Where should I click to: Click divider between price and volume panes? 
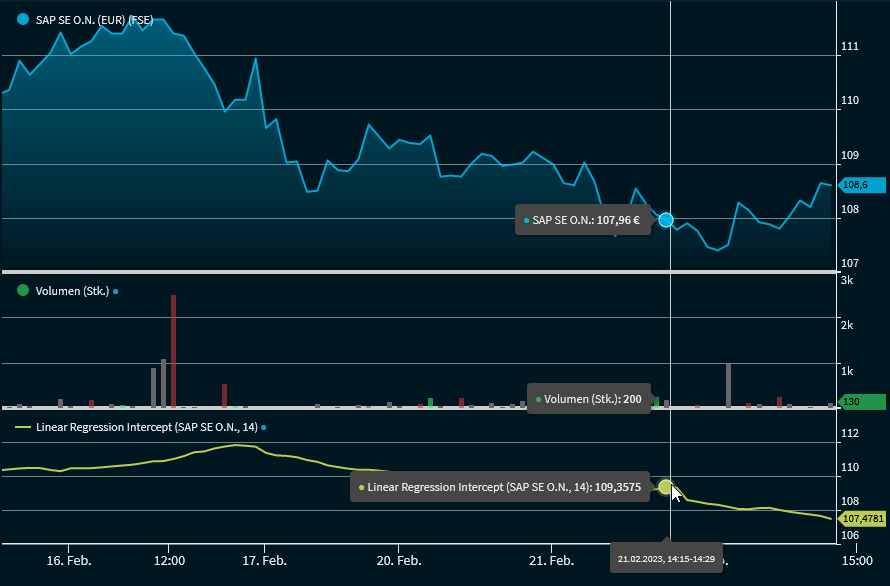pyautogui.click(x=418, y=272)
